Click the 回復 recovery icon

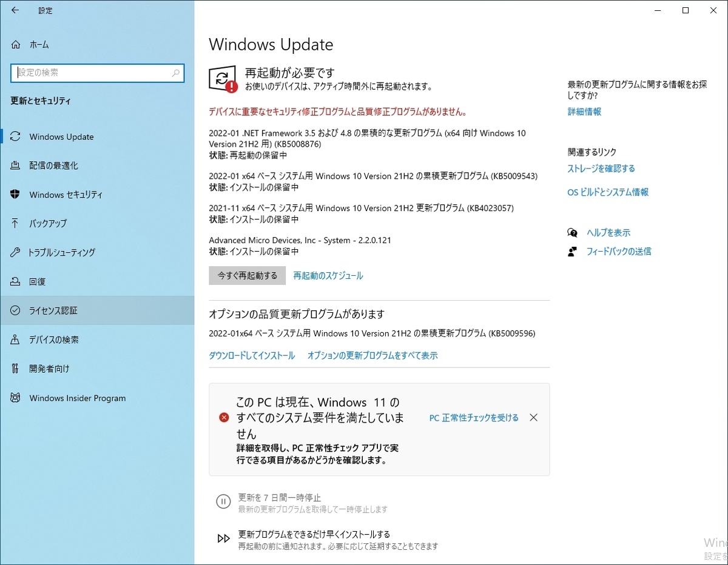click(16, 281)
